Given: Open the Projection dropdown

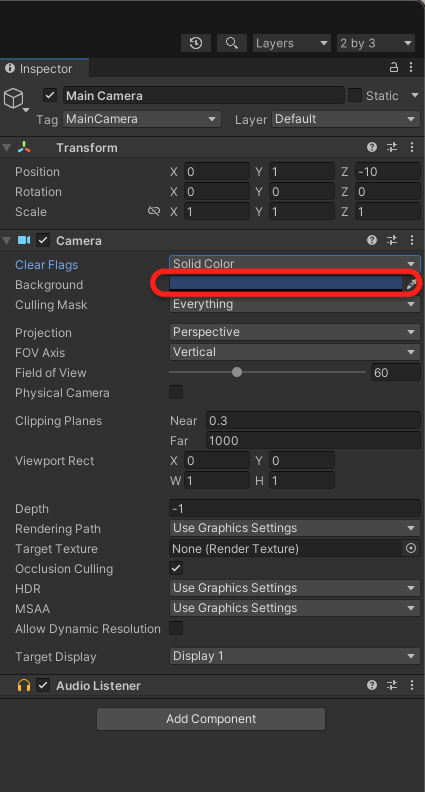Looking at the screenshot, I should [x=295, y=332].
